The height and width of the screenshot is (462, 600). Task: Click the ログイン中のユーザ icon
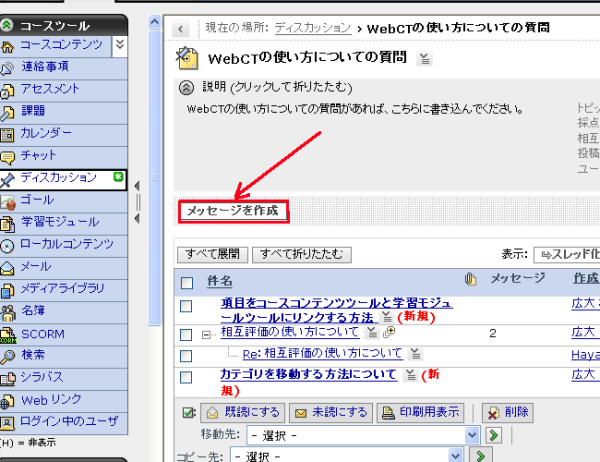tap(7, 423)
